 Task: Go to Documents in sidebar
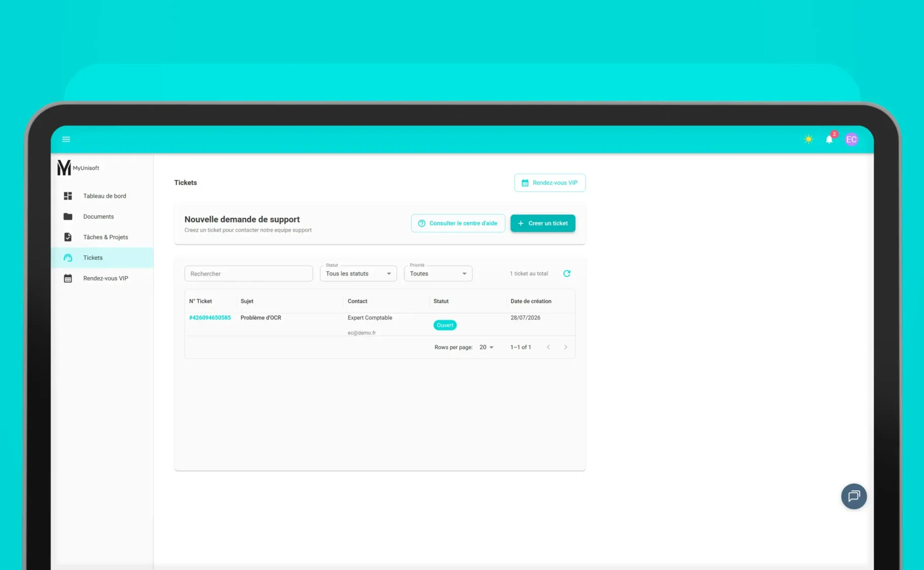[102, 217]
